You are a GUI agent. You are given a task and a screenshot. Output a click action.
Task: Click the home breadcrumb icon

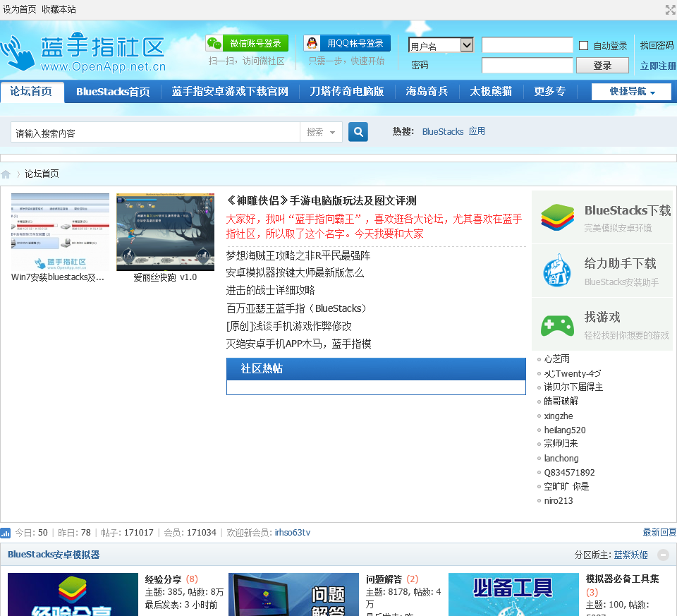(x=6, y=174)
